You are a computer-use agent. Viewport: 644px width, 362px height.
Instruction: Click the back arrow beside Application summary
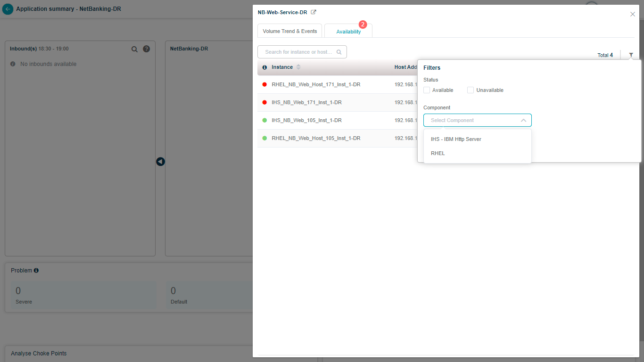tap(8, 9)
